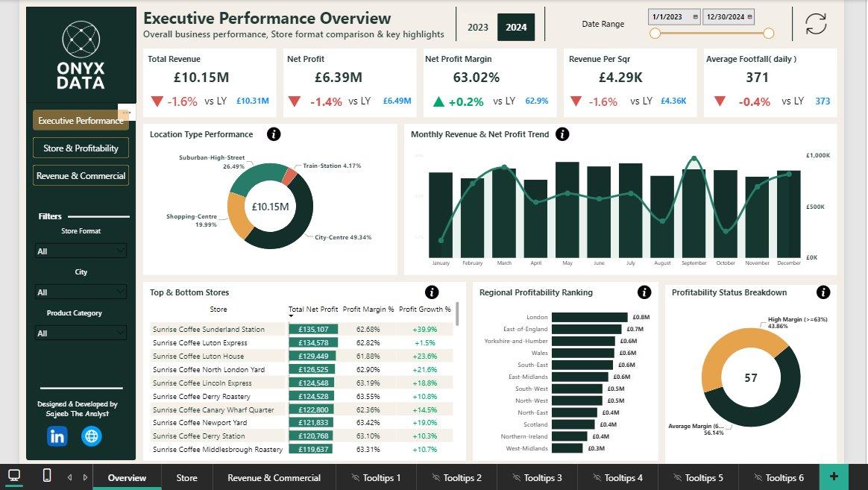The image size is (868, 490).
Task: Open the LinkedIn icon link
Action: (57, 436)
